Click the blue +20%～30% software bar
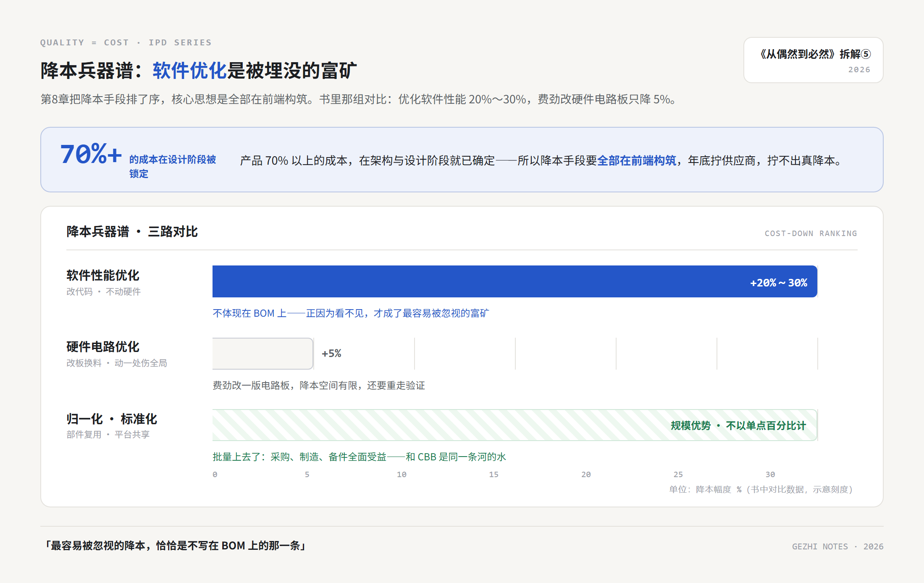Image resolution: width=924 pixels, height=583 pixels. [514, 281]
